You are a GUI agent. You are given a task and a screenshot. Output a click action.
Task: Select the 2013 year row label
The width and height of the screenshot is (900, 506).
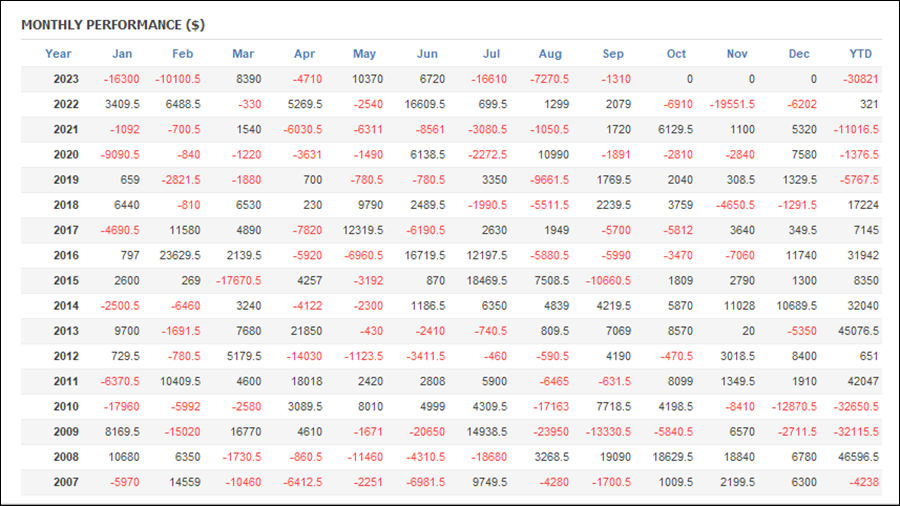coord(66,332)
